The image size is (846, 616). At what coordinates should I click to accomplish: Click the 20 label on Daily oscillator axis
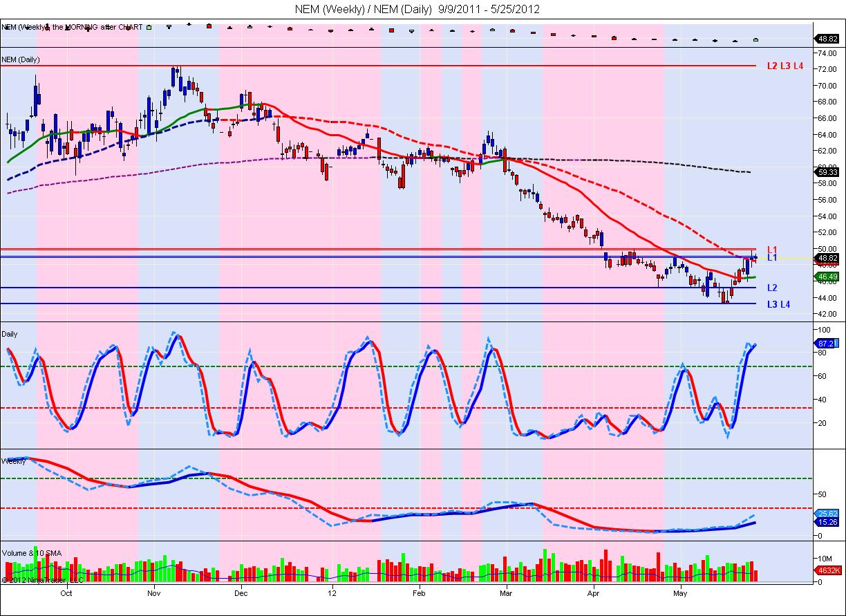[x=822, y=423]
